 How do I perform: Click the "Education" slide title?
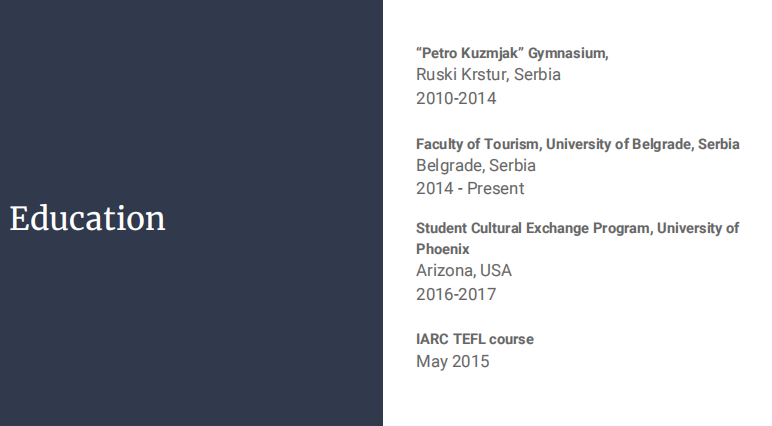coord(88,218)
